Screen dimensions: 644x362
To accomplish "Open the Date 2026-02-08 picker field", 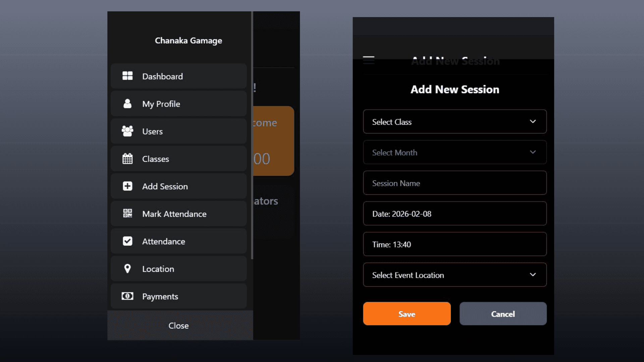I will point(455,214).
